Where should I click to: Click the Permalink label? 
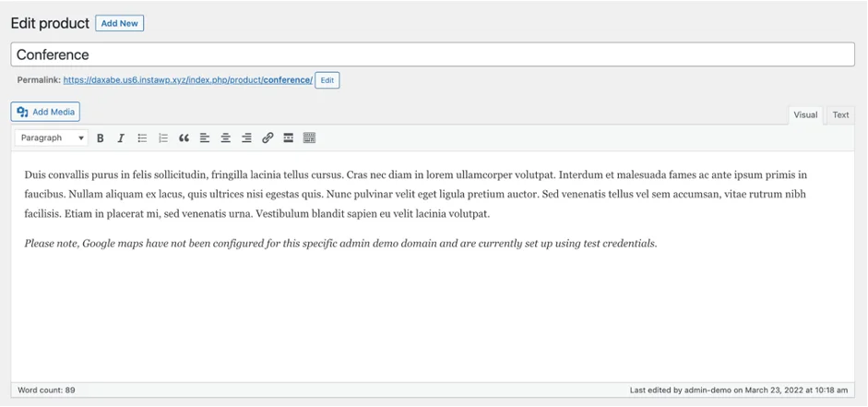[x=39, y=80]
